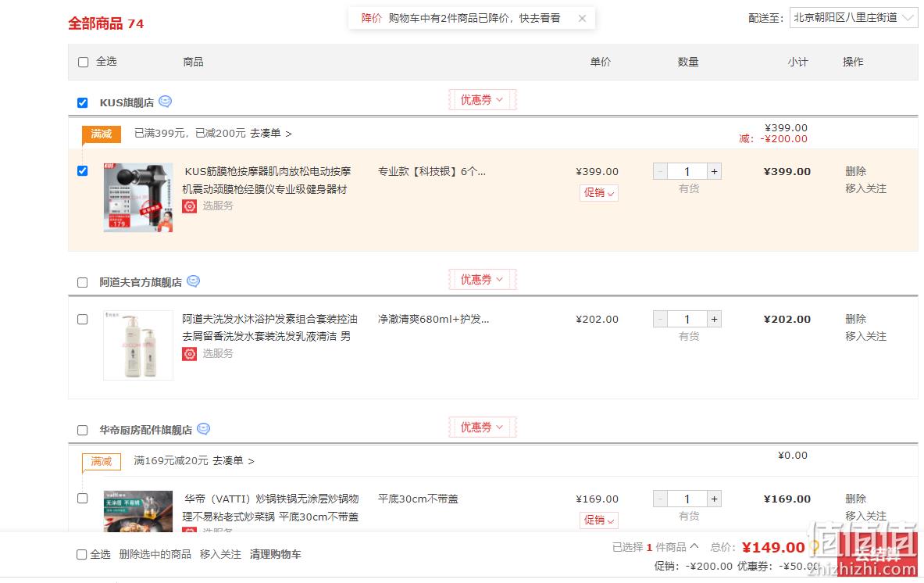This screenshot has height=583, width=924.
Task: Open 促销 dropdown under KUS筋膜枪 price
Action: tap(599, 193)
